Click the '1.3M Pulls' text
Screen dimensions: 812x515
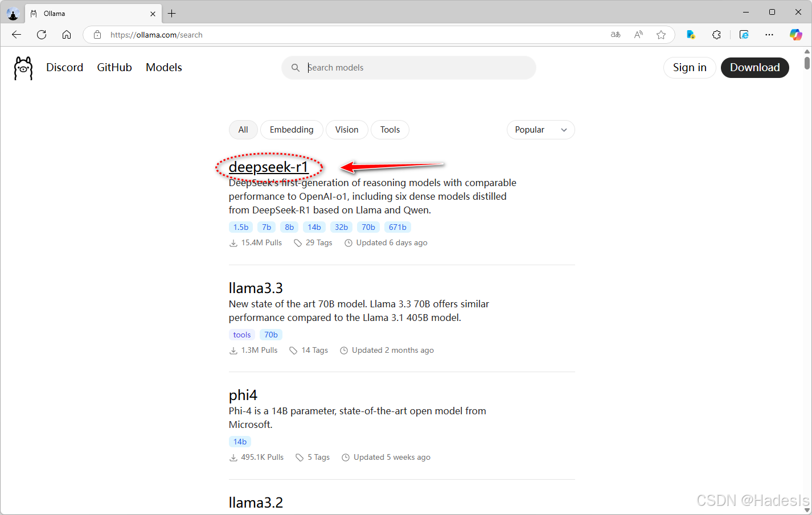point(259,350)
